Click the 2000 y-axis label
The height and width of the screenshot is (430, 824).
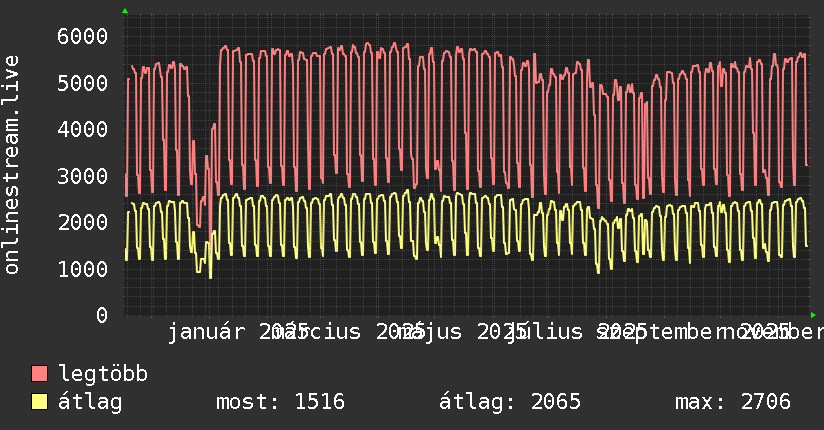point(82,222)
